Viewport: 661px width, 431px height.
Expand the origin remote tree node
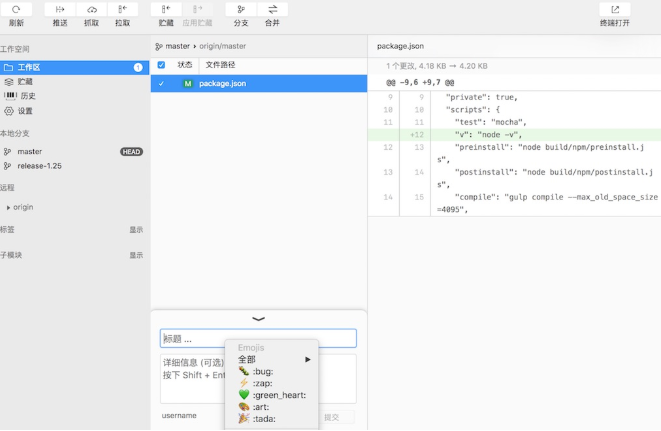[x=9, y=207]
